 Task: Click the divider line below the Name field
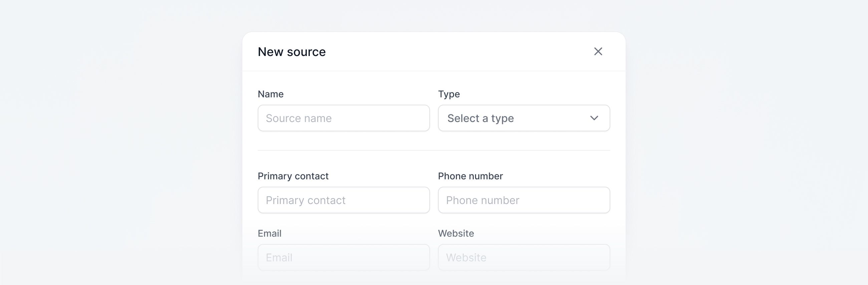click(x=434, y=150)
